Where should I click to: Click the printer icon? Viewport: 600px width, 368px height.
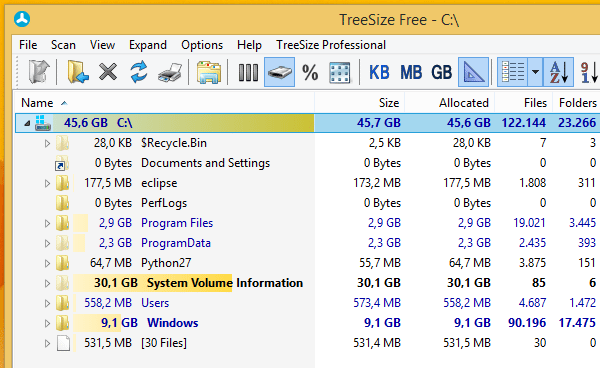[170, 72]
